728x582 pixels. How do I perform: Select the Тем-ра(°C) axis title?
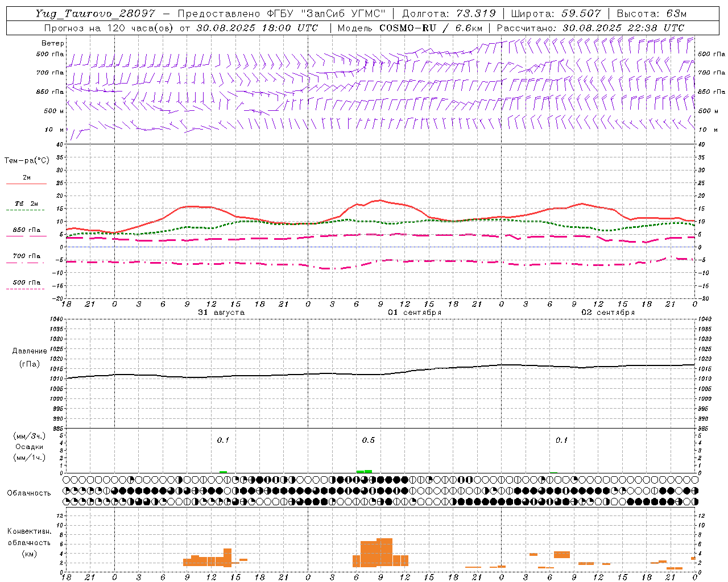(27, 161)
